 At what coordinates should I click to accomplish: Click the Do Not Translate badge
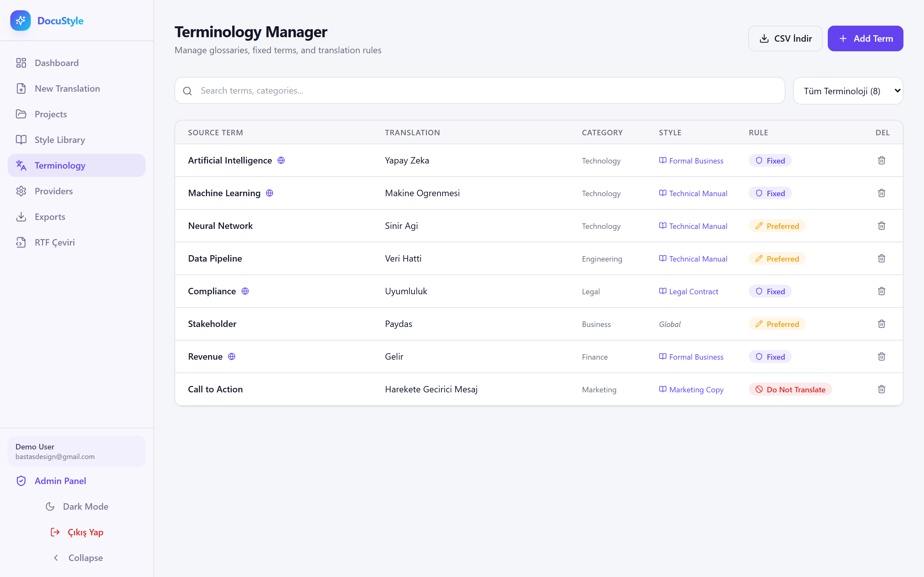(790, 389)
